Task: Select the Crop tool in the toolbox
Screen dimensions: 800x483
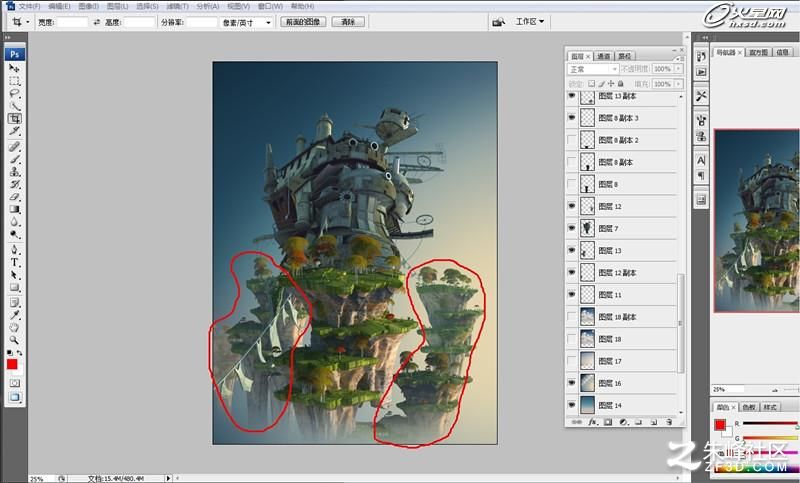Action: pos(14,119)
